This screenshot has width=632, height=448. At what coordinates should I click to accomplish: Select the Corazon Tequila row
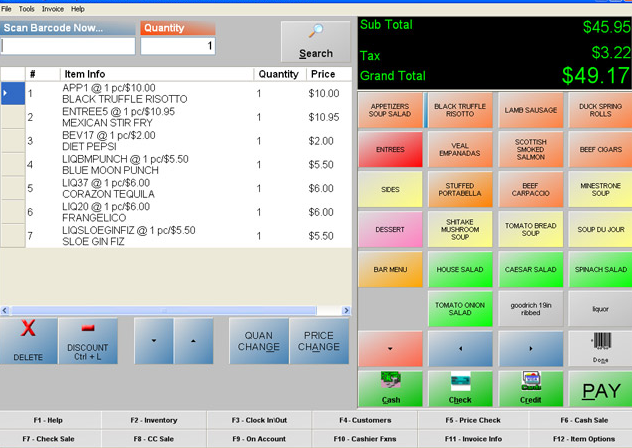[176, 189]
